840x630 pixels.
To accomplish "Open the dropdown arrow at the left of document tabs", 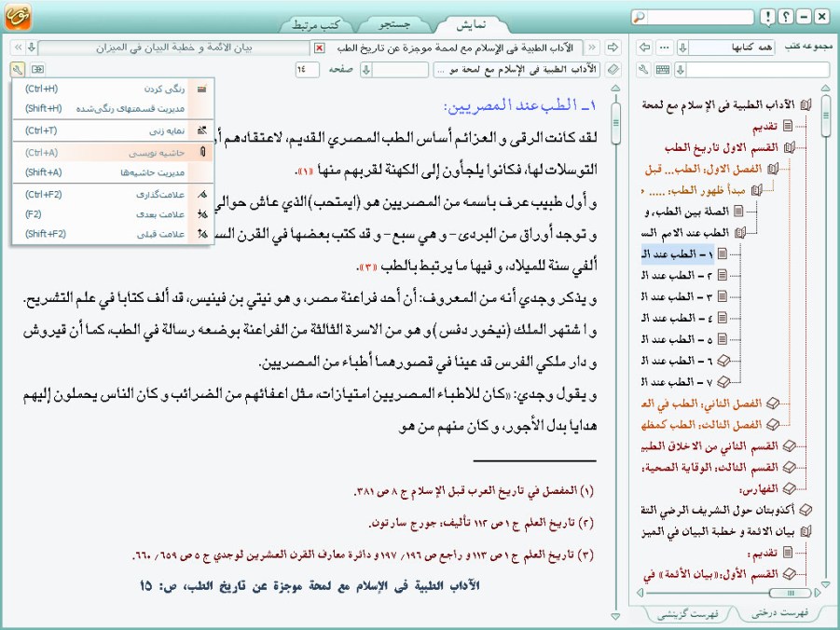I will (32, 48).
